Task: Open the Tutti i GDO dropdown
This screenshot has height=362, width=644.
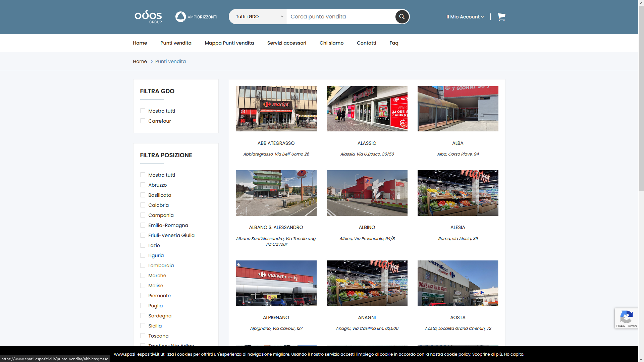Action: pyautogui.click(x=258, y=17)
